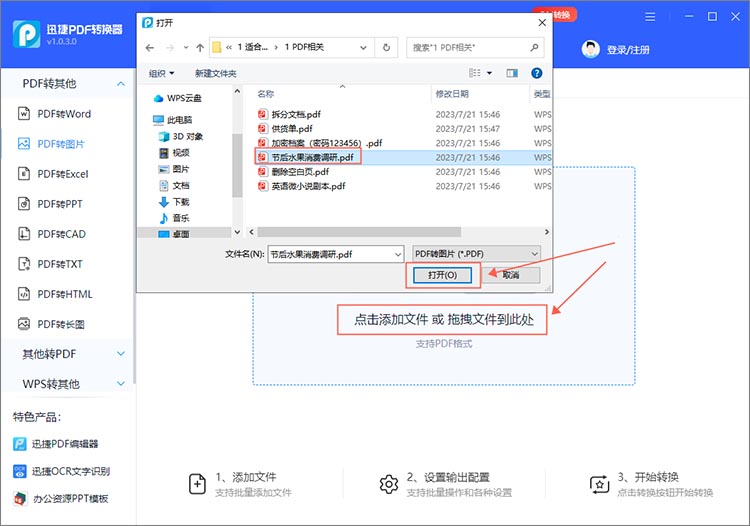Click the search box 搜索"1 PDF相关"
Screen dimensions: 750x526
tap(474, 47)
